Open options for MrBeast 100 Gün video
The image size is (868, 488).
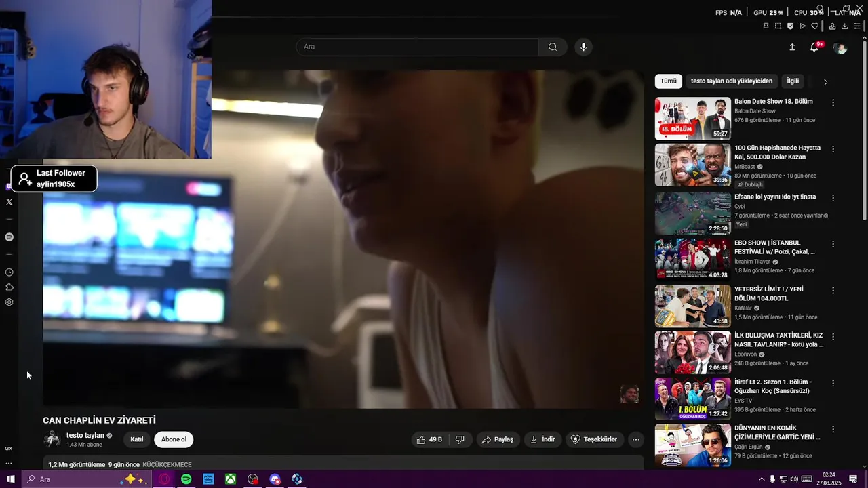pyautogui.click(x=833, y=148)
